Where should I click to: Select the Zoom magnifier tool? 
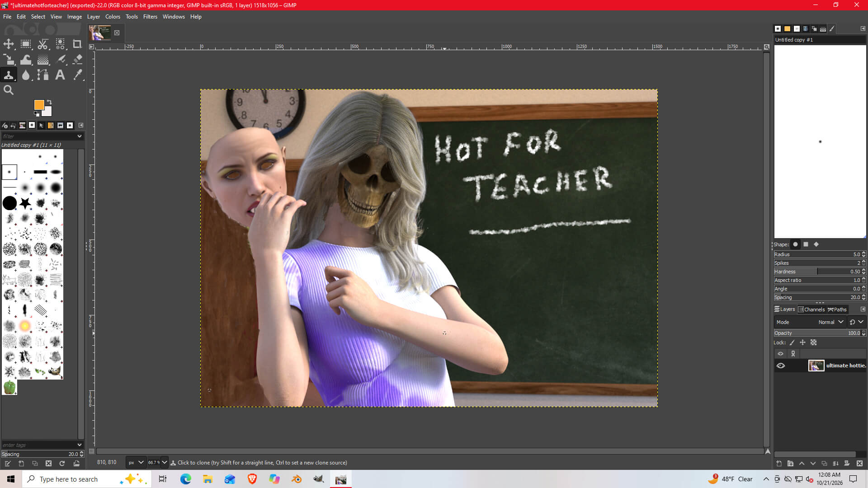(9, 90)
